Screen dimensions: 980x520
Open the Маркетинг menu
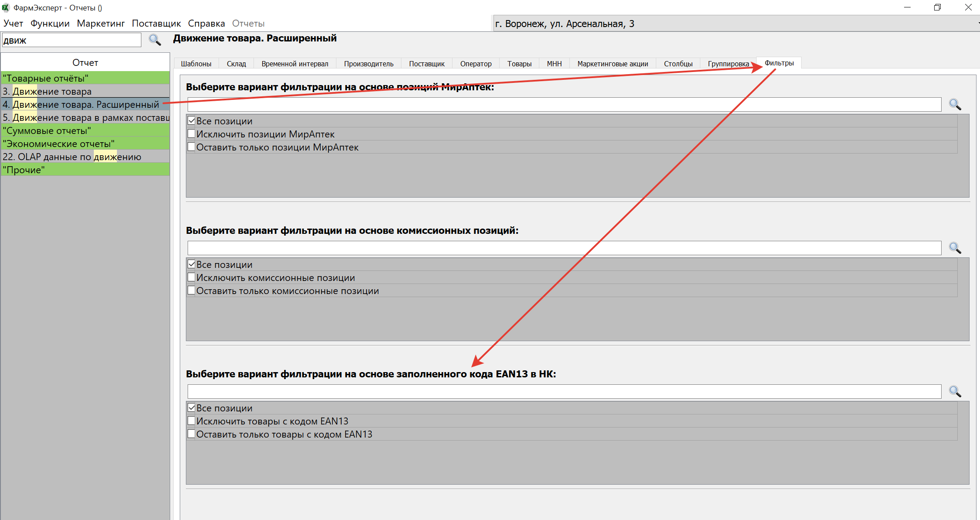pyautogui.click(x=100, y=24)
